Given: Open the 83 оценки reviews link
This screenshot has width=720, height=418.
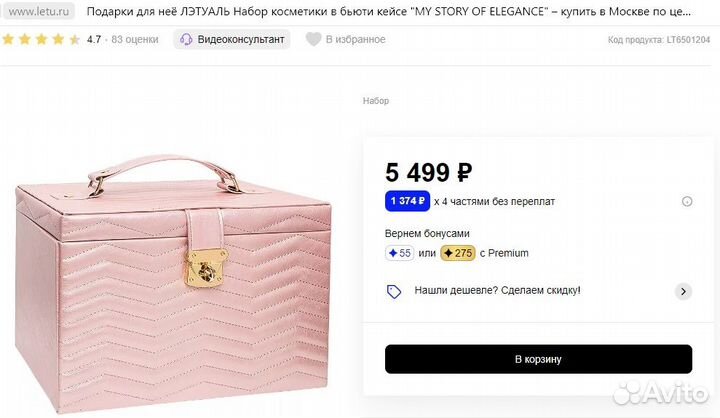Looking at the screenshot, I should (135, 40).
